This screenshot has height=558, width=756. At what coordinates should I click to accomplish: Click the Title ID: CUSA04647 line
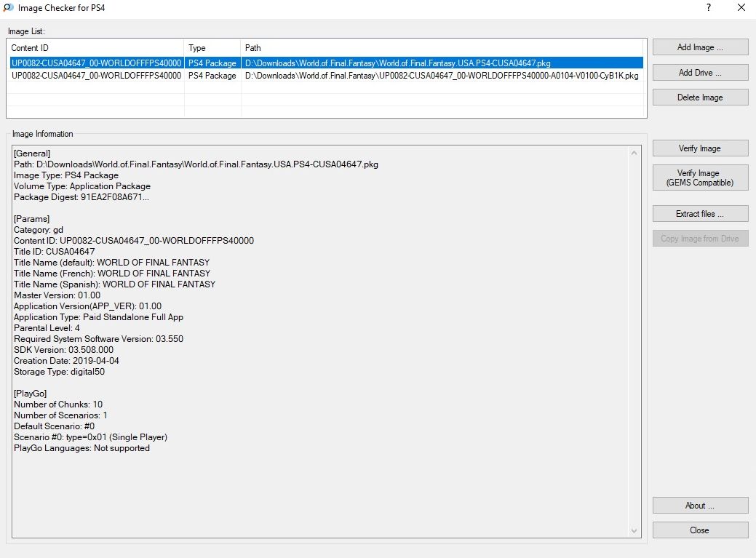tap(55, 252)
